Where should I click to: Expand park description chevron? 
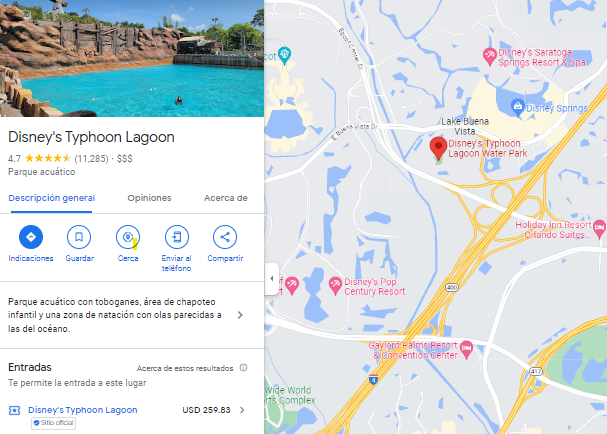tap(240, 315)
